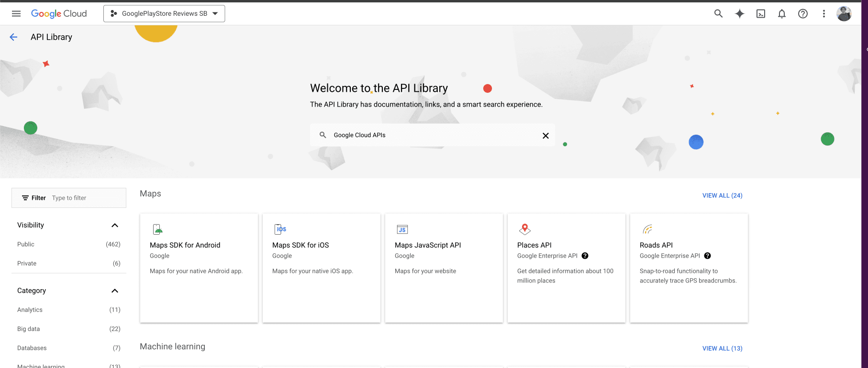This screenshot has width=868, height=368.
Task: Click the back arrow beside API Library
Action: point(13,37)
